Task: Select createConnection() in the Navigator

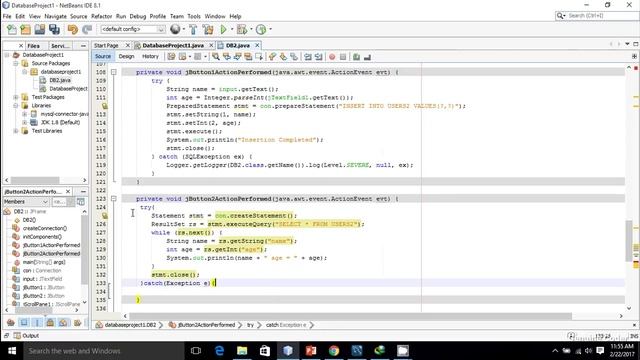Action: [44, 228]
